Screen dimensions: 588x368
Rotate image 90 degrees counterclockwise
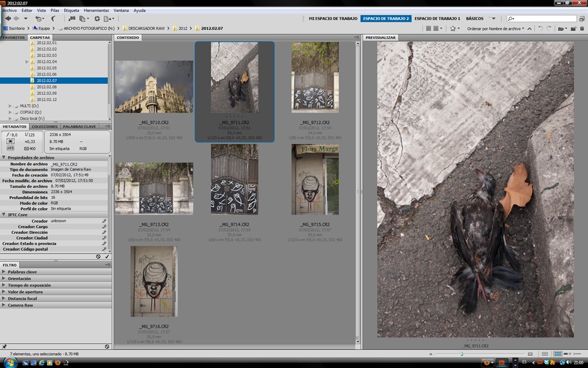(x=540, y=29)
